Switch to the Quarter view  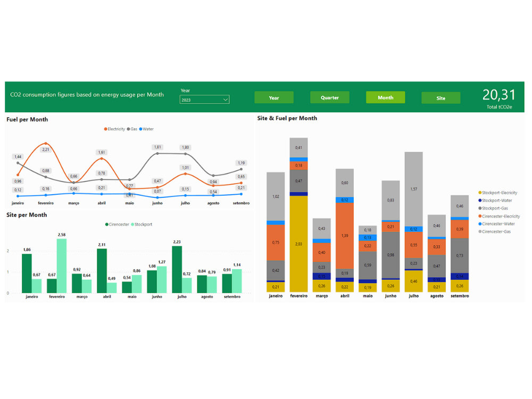(x=329, y=97)
